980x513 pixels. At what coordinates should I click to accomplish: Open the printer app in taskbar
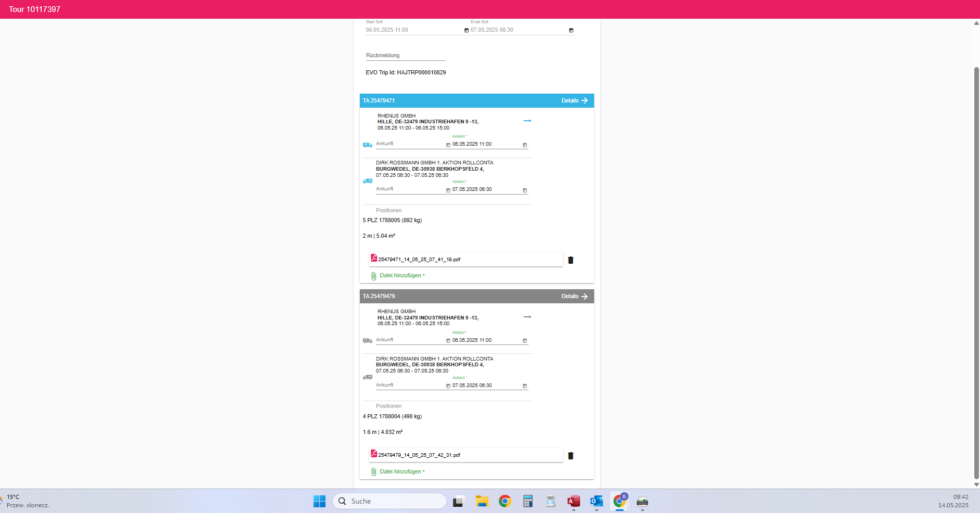pyautogui.click(x=643, y=502)
